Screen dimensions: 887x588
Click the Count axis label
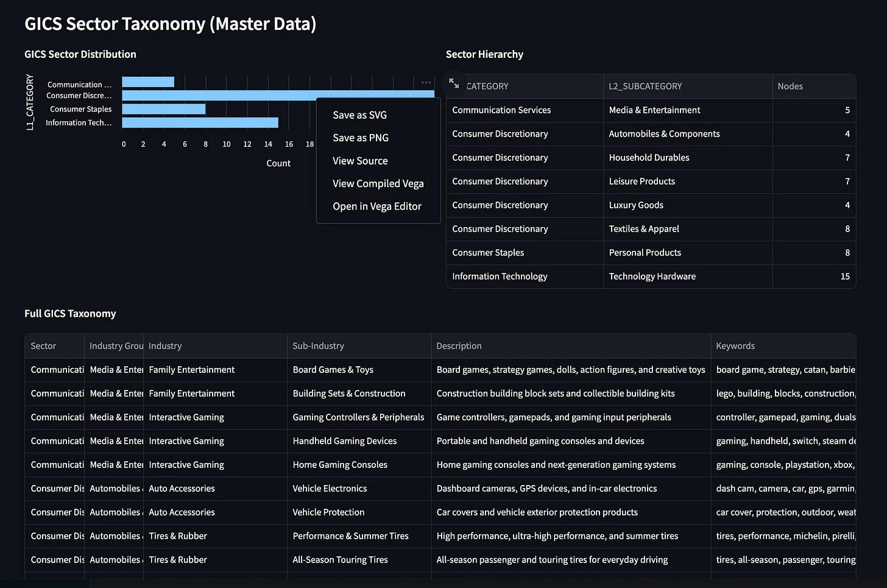point(278,163)
